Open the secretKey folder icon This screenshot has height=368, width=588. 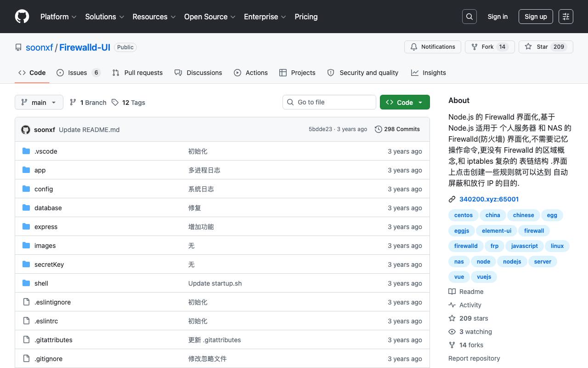click(26, 264)
